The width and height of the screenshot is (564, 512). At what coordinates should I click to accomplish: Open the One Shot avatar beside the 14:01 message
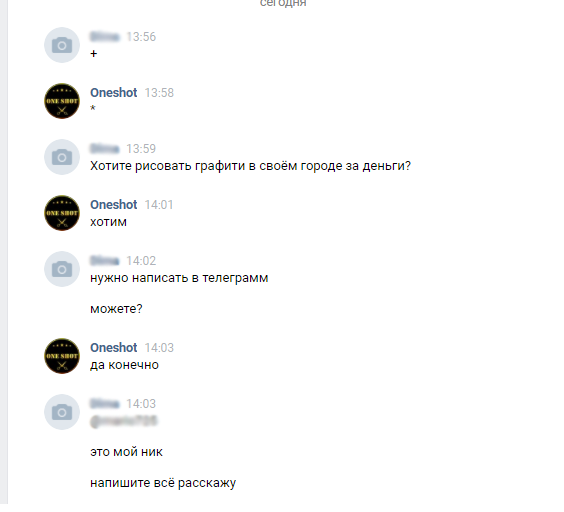tap(62, 213)
